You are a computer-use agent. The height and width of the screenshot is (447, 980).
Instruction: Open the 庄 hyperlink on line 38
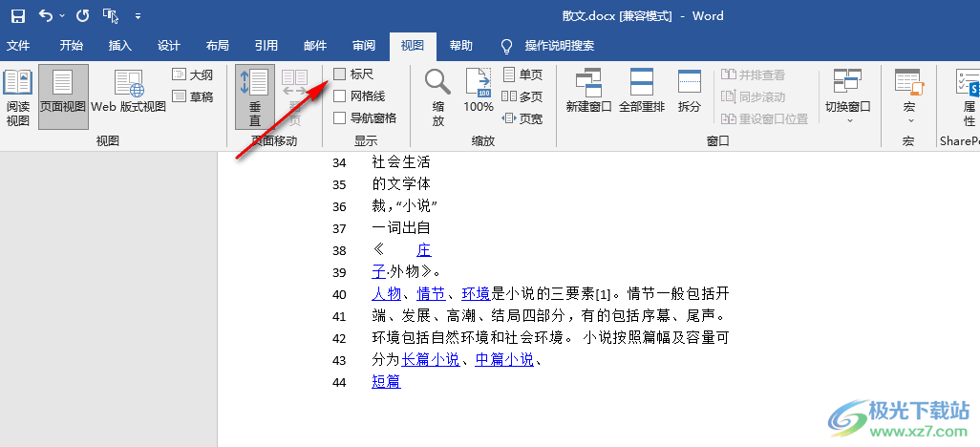[x=424, y=250]
